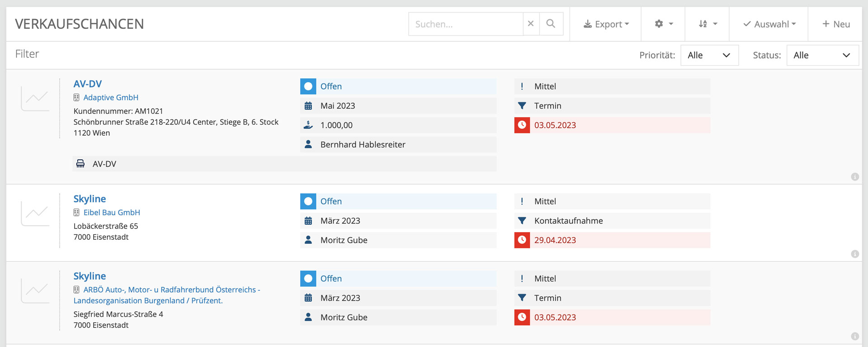Open the Auswahl menu

769,24
